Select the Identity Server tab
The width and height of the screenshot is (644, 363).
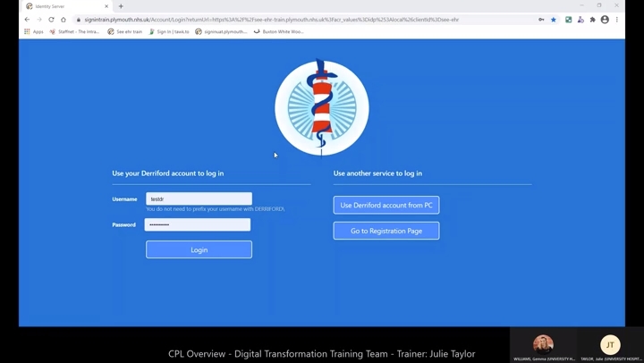[68, 6]
